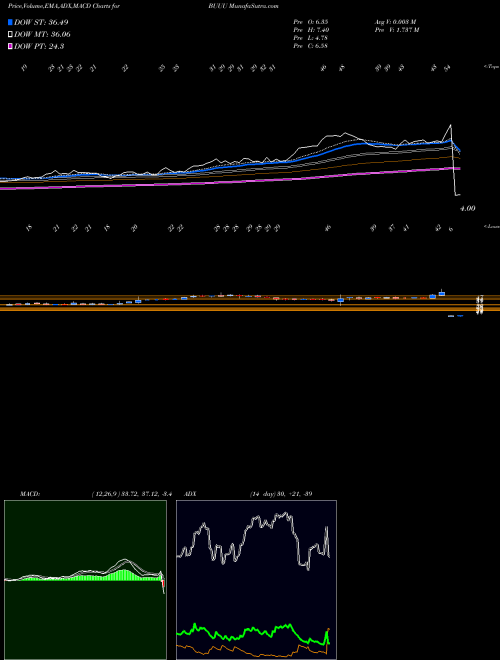Select the 'DOW ST: 36.49' legend text
Screen dimensions: 500x660
click(x=41, y=22)
